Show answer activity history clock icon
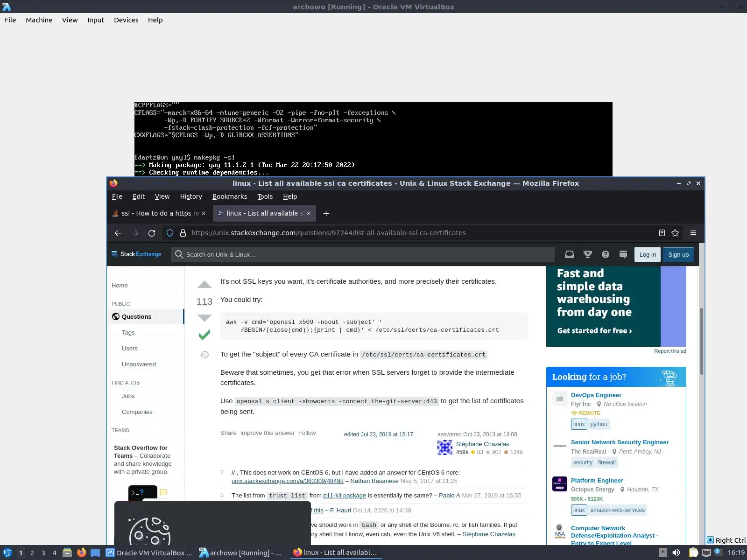 click(x=204, y=355)
